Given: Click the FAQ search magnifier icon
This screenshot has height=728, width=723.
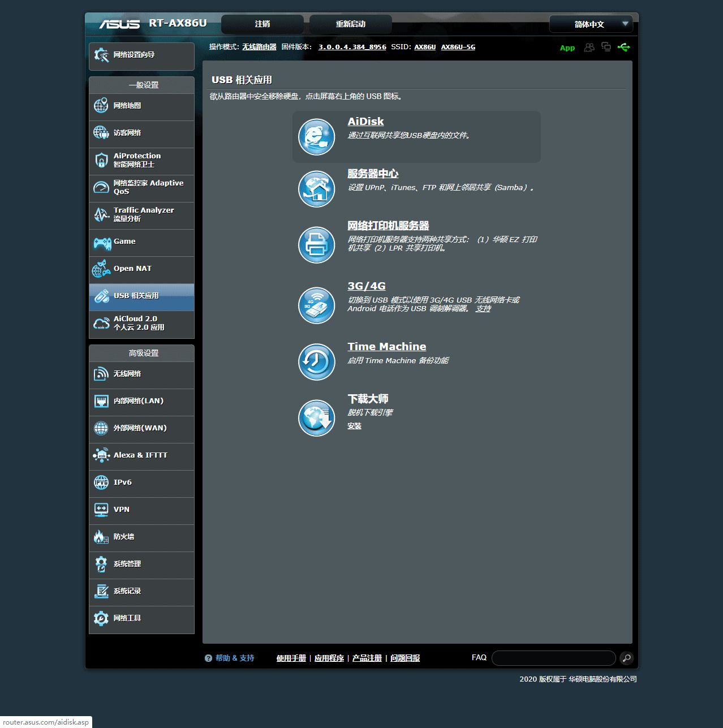Looking at the screenshot, I should [626, 658].
